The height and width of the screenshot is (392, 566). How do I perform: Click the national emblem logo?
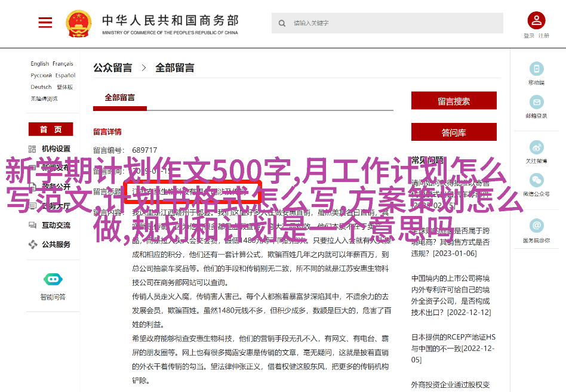pos(79,23)
